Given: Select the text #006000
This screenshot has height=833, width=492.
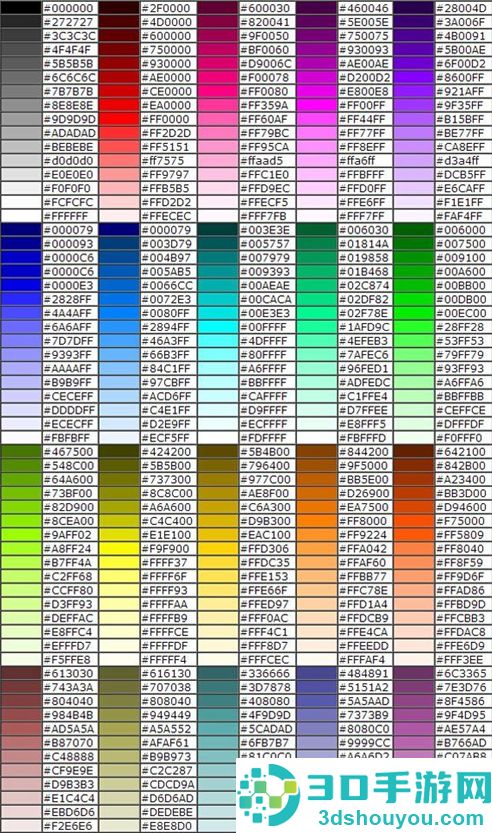Looking at the screenshot, I should 461,230.
